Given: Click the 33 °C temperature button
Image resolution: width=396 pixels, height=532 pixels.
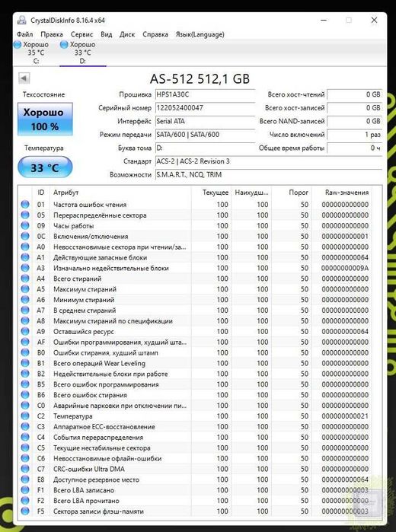Looking at the screenshot, I should click(x=45, y=167).
